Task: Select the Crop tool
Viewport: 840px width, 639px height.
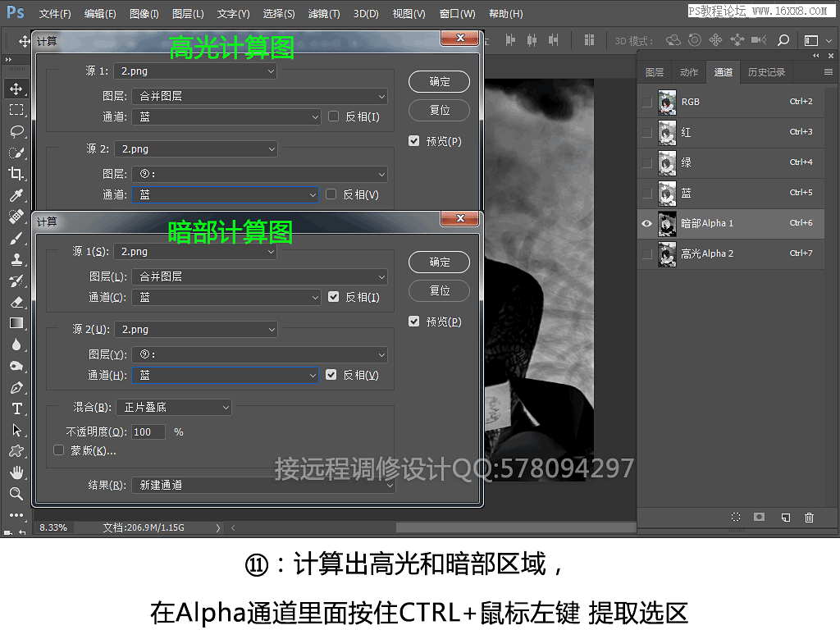Action: [16, 174]
